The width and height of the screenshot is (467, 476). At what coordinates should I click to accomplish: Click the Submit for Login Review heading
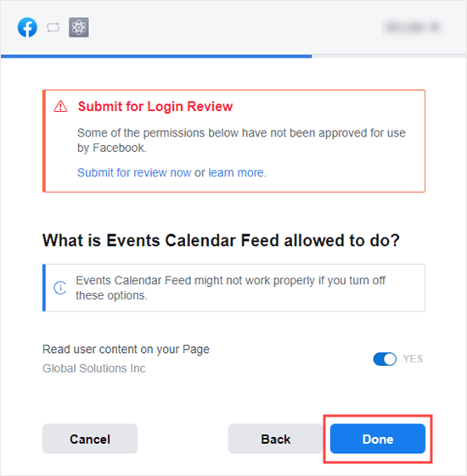(155, 107)
